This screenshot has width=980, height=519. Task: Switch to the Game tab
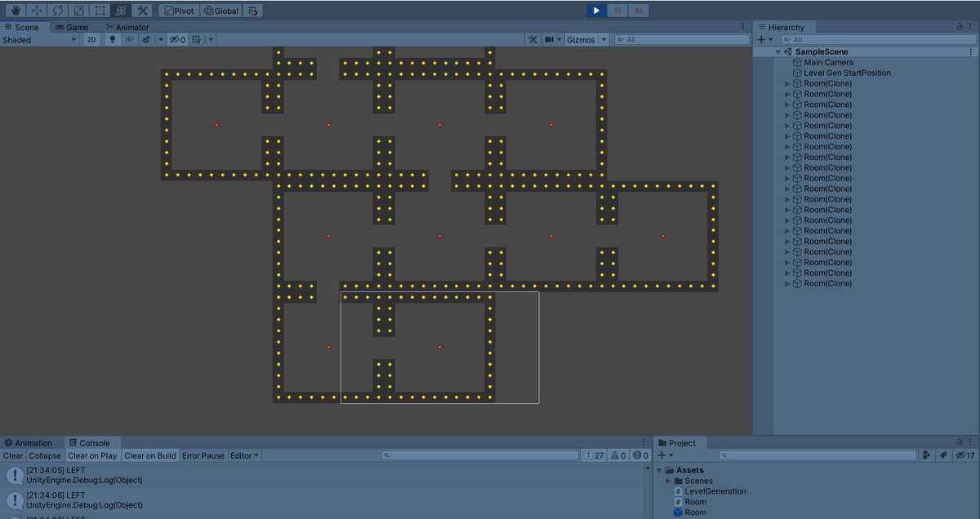coord(72,27)
